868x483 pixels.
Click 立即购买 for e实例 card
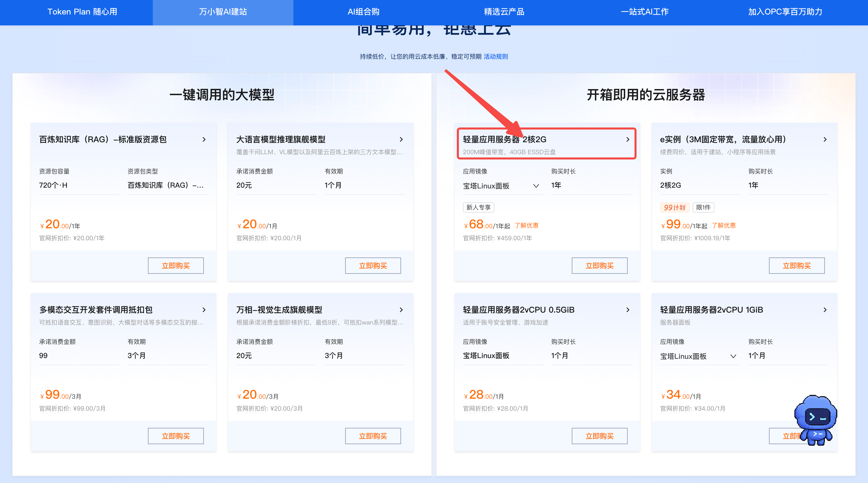[797, 266]
